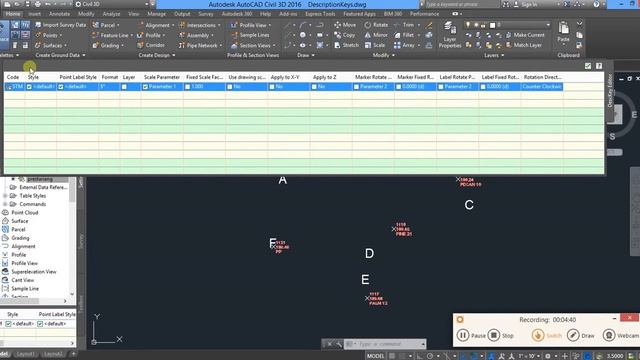The image size is (640, 360).
Task: Stop the screen recording
Action: pos(494,335)
